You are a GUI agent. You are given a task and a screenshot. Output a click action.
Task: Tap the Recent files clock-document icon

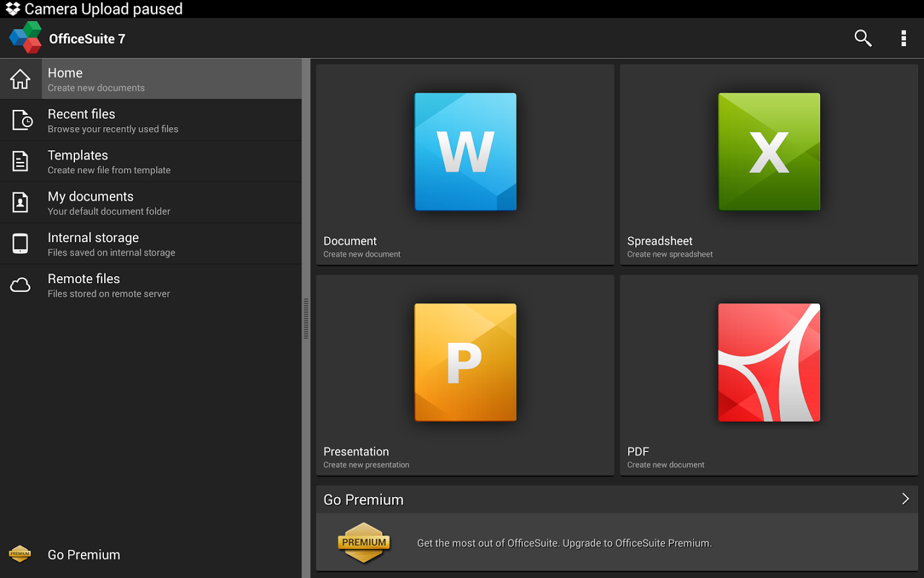tap(21, 119)
